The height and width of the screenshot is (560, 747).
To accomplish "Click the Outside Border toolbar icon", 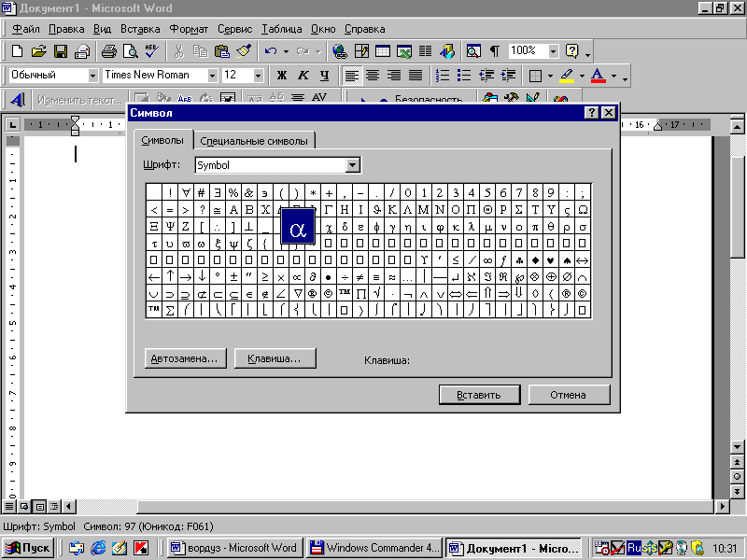I will pos(535,76).
